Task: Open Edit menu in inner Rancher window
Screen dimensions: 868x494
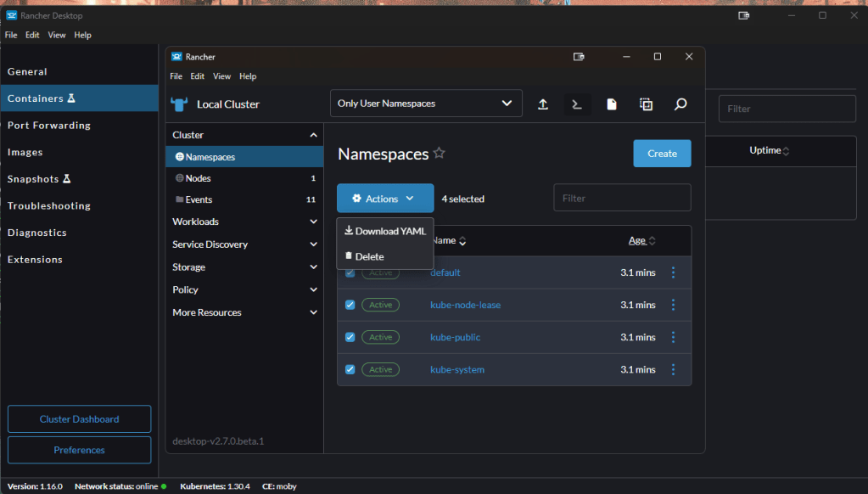Action: tap(197, 76)
